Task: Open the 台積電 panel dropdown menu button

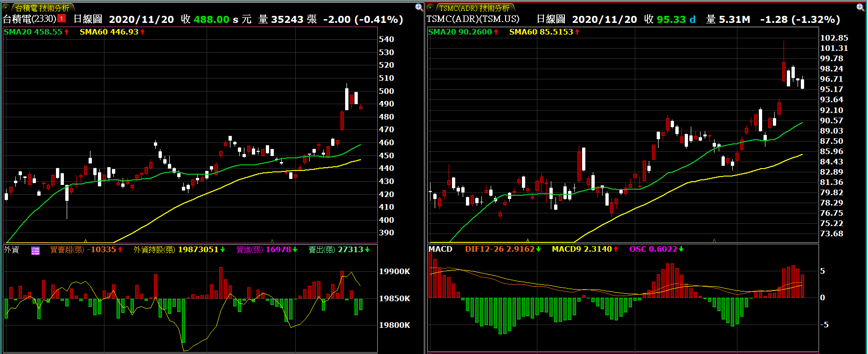Action: 6,7
